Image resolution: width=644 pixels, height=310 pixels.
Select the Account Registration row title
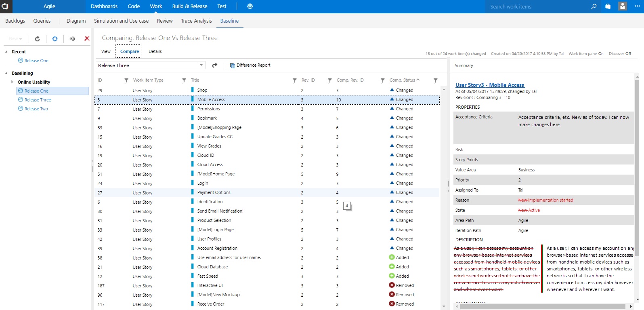point(217,248)
